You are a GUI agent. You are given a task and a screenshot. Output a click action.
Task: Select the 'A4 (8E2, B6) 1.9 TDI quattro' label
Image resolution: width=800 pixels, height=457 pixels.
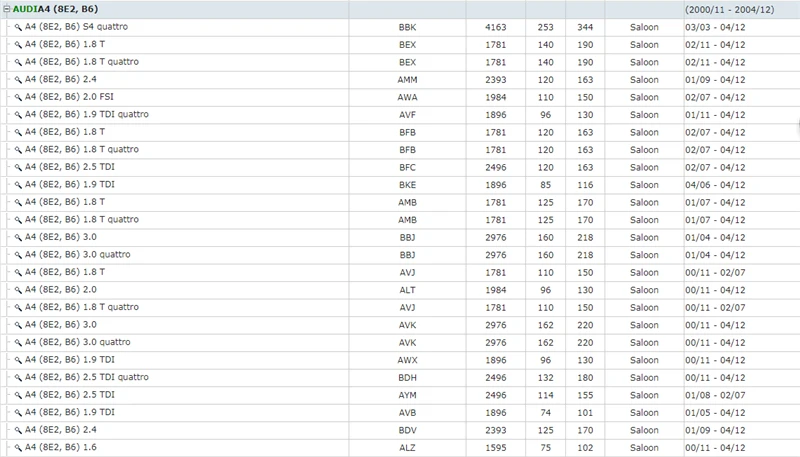click(87, 114)
